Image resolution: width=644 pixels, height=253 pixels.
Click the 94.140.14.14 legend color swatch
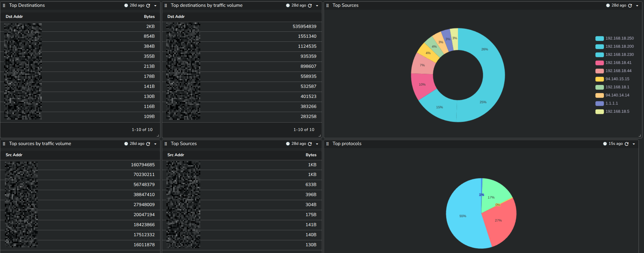point(600,95)
